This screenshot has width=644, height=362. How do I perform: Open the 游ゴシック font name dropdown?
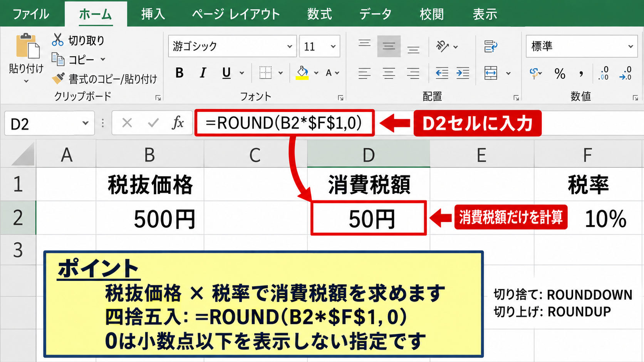290,46
